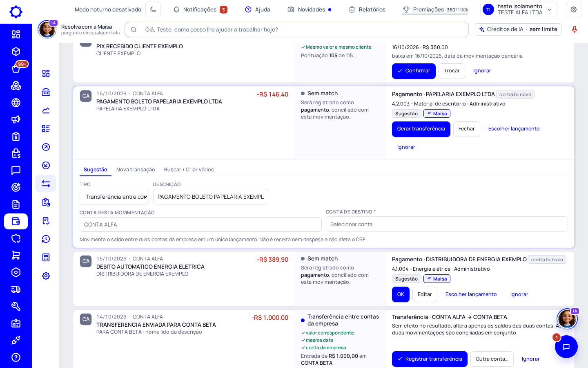
Task: Click the microphone voice input icon
Action: coord(575,29)
